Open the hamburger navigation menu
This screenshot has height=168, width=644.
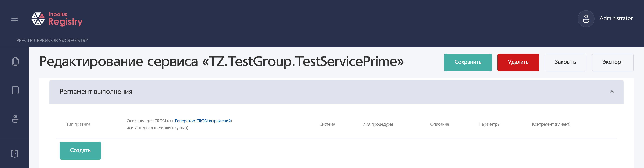pos(14,19)
